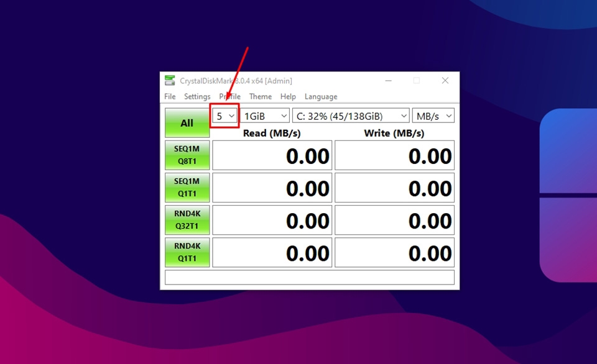Open the MB/s unit dropdown
The height and width of the screenshot is (364, 597).
point(433,116)
